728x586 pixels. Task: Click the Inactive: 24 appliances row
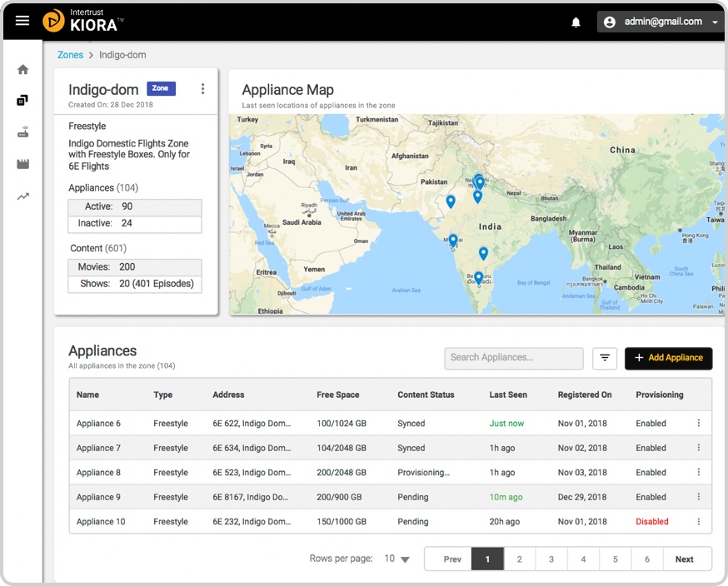click(135, 224)
